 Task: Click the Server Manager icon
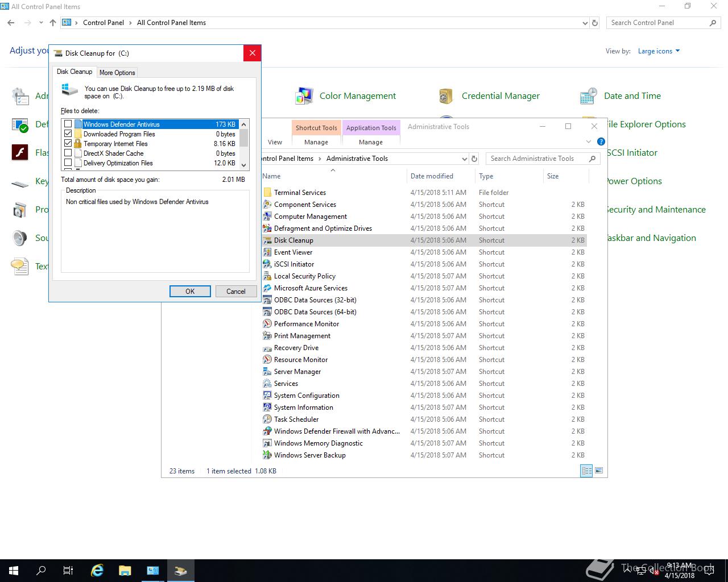pos(267,372)
